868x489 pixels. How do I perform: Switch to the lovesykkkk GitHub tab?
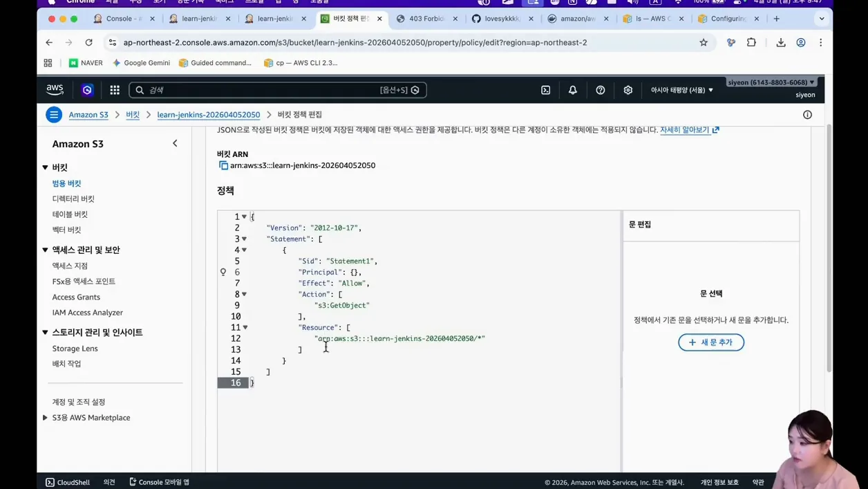(x=502, y=19)
